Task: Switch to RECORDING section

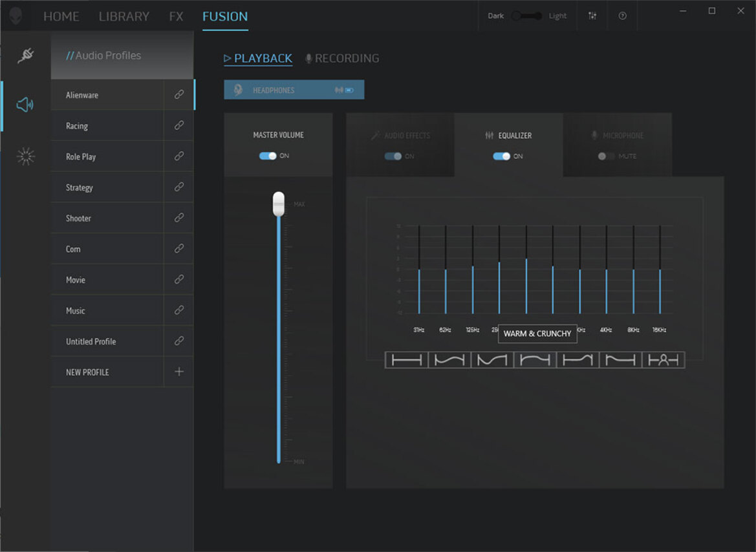Action: 342,58
